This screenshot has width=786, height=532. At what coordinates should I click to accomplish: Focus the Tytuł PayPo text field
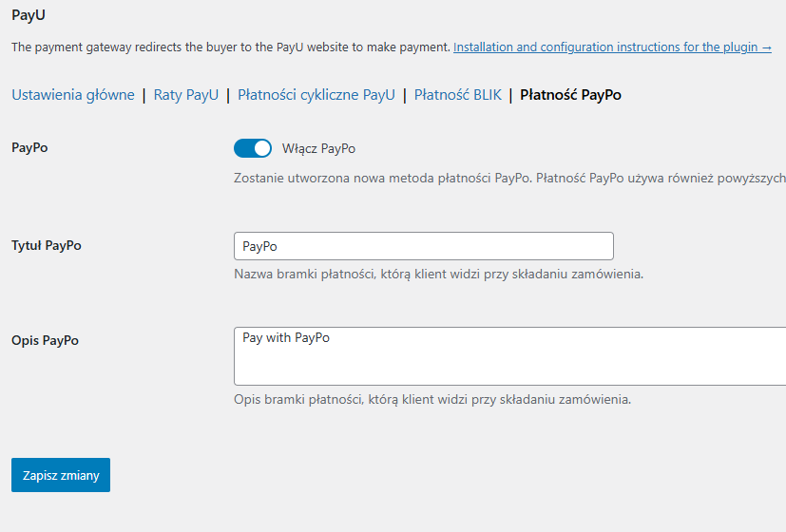[x=423, y=246]
